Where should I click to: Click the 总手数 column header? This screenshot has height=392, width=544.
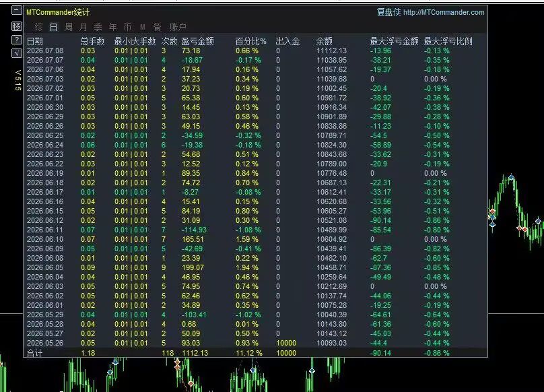click(93, 41)
